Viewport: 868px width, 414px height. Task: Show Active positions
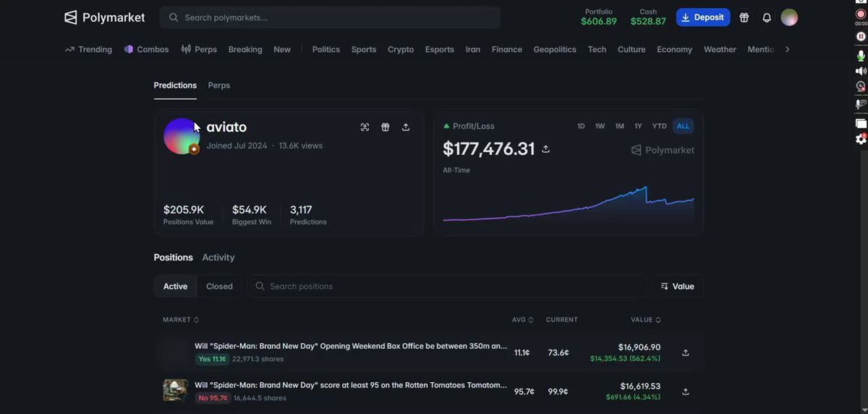coord(175,287)
